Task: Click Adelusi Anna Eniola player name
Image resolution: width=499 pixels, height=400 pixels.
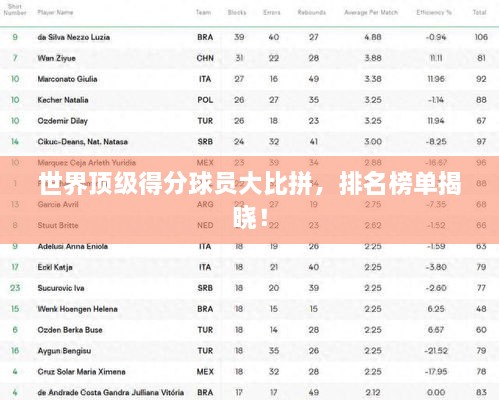Action: (72, 246)
